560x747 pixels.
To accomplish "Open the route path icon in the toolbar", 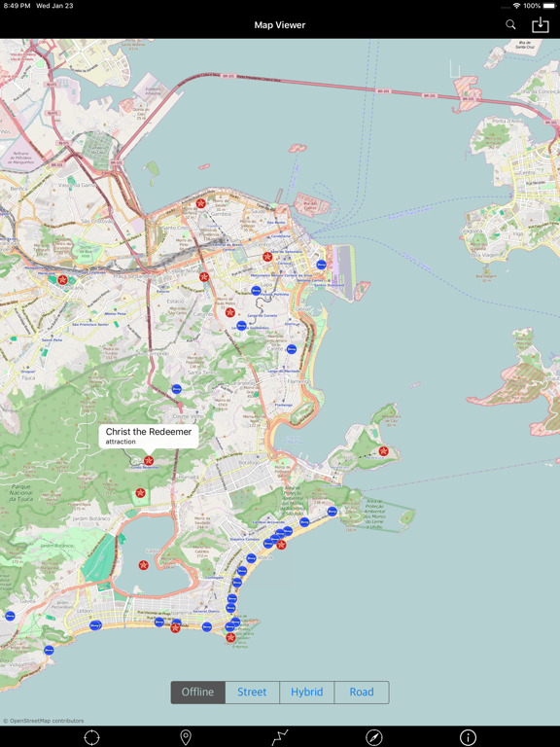I will pyautogui.click(x=280, y=737).
